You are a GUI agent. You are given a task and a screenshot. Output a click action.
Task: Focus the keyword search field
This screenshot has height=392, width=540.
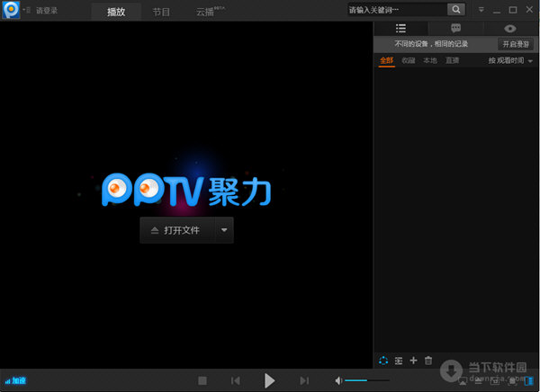click(x=397, y=10)
